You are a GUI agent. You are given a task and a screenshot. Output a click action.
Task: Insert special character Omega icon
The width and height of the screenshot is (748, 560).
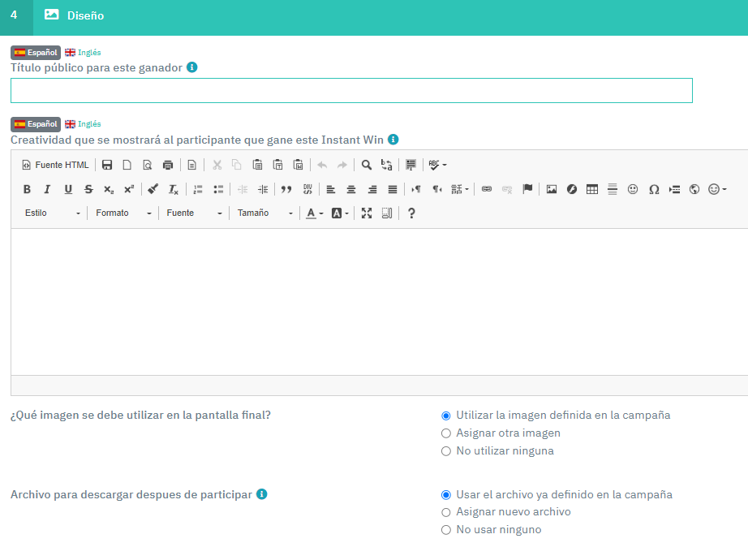(654, 190)
